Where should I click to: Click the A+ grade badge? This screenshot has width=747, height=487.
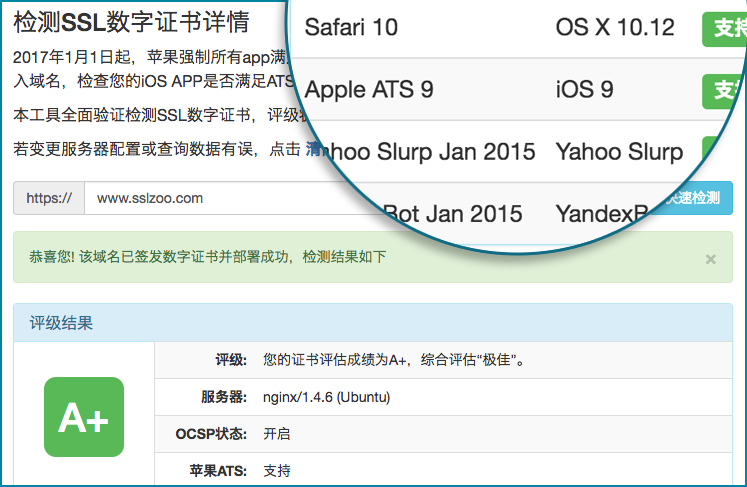(84, 417)
